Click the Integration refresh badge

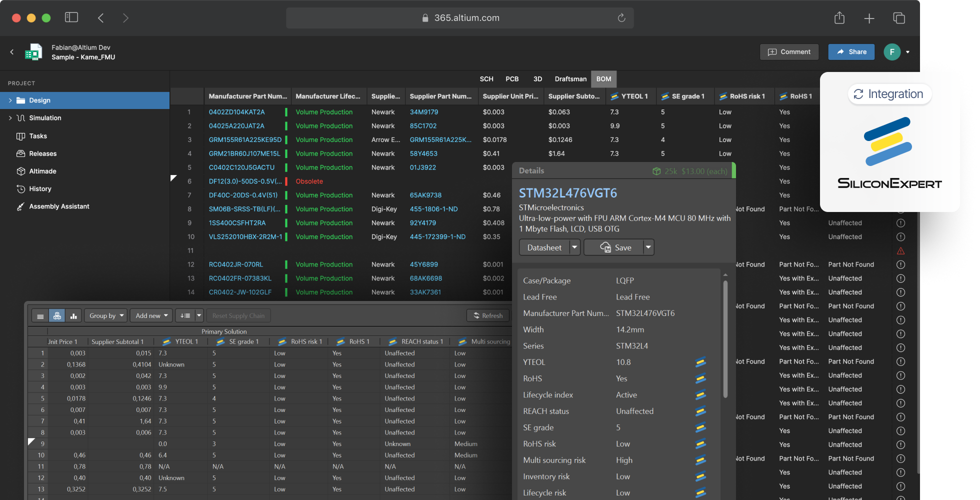click(x=889, y=94)
